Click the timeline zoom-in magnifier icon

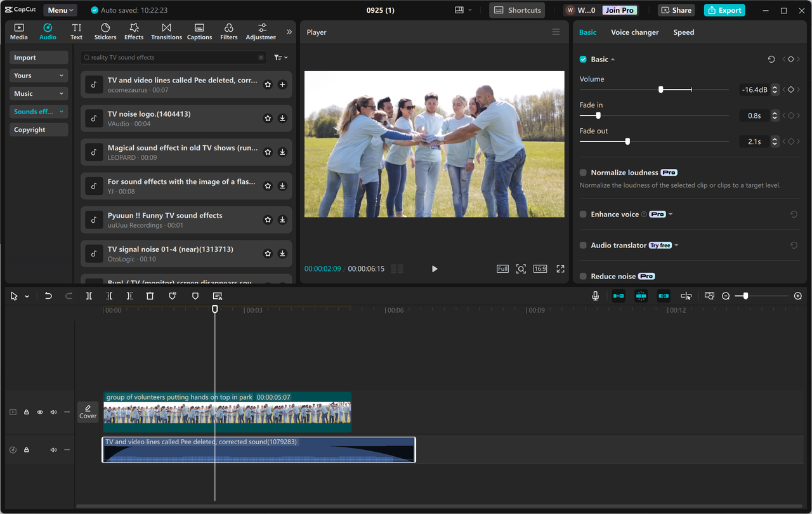coord(798,296)
